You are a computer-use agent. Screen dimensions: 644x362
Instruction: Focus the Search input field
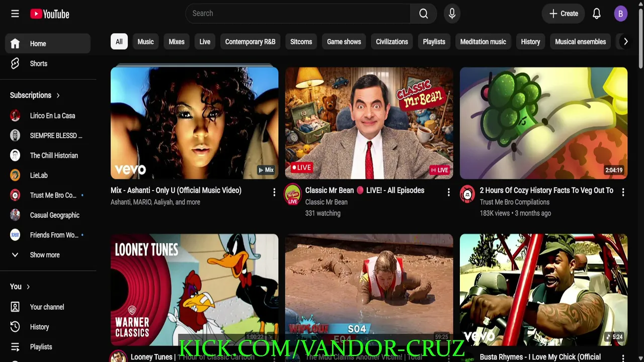point(298,14)
